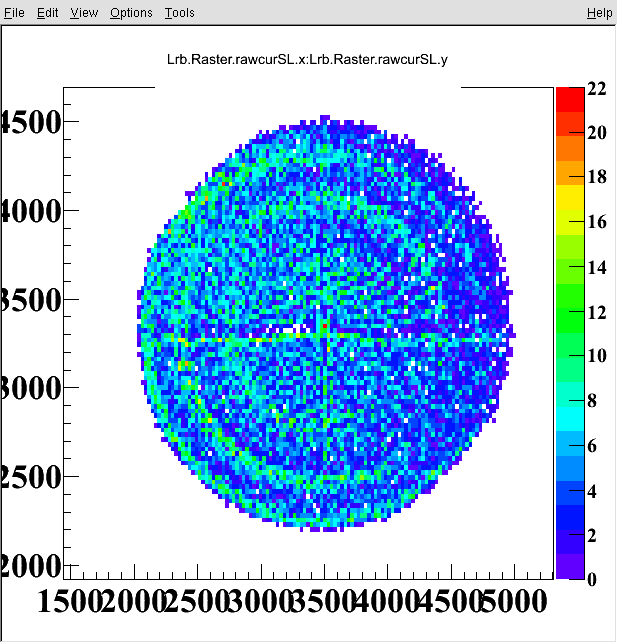Image resolution: width=617 pixels, height=643 pixels.
Task: Select the palette axis label 10
Action: tap(597, 356)
